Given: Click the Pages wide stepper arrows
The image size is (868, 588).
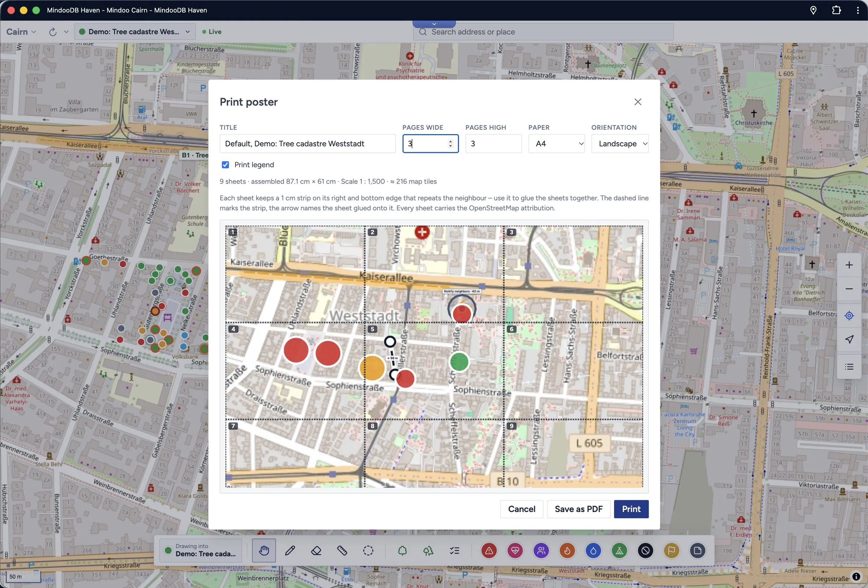Looking at the screenshot, I should click(x=450, y=143).
